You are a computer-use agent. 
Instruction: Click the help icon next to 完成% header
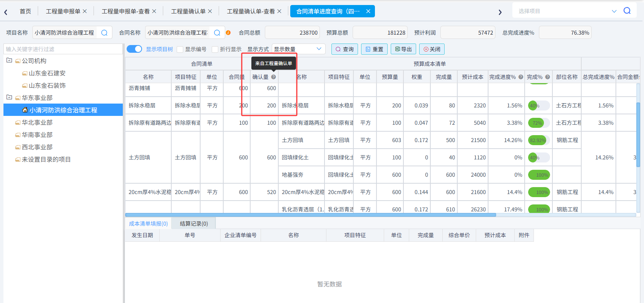click(547, 77)
